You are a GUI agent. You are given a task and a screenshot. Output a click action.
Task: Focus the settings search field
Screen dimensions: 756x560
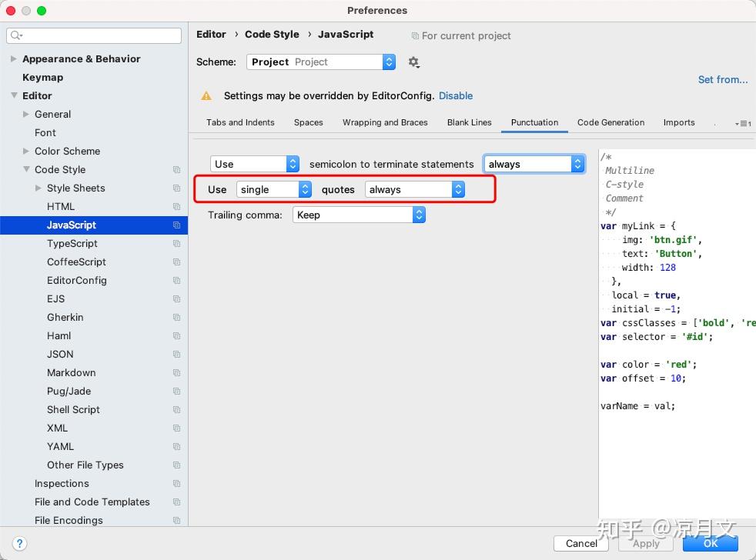pyautogui.click(x=95, y=35)
